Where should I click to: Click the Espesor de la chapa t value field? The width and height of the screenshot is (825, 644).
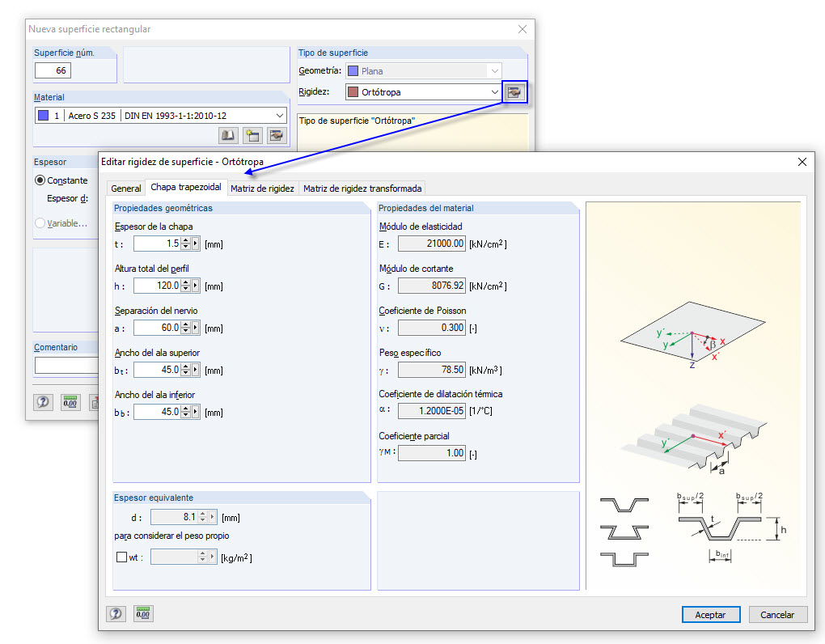(158, 243)
